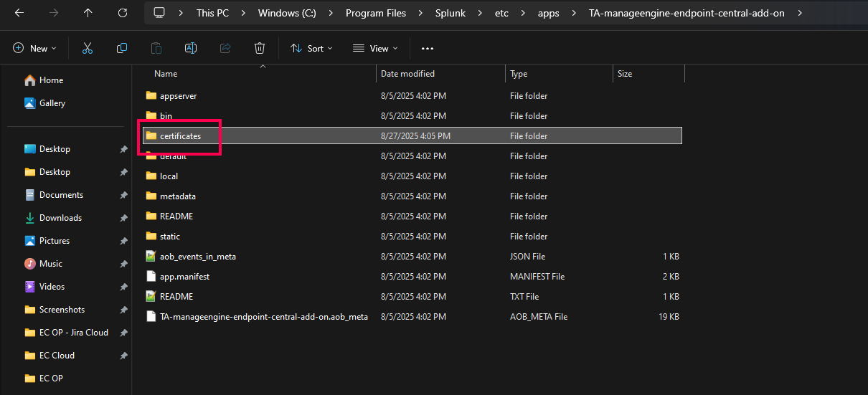Navigate back with the back arrow
868x395 pixels.
click(19, 13)
